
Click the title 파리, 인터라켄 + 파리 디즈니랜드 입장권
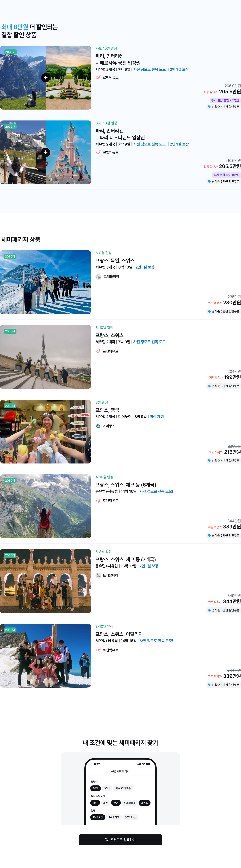point(120,134)
